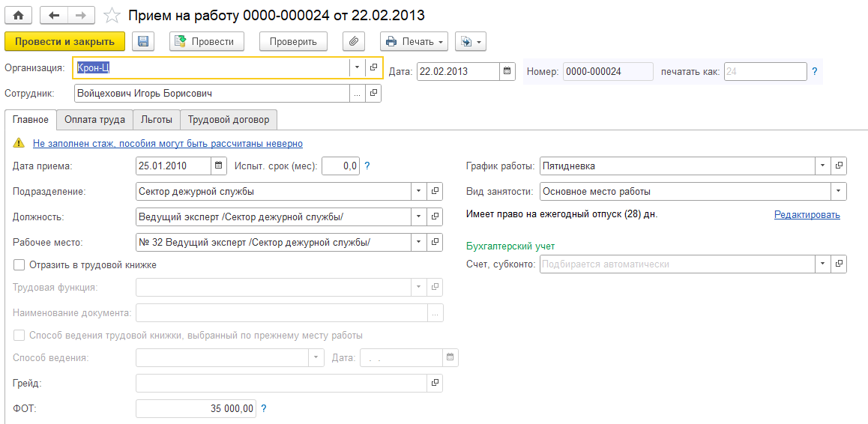Expand Вид занятости dropdown
868x424 pixels.
tap(839, 192)
